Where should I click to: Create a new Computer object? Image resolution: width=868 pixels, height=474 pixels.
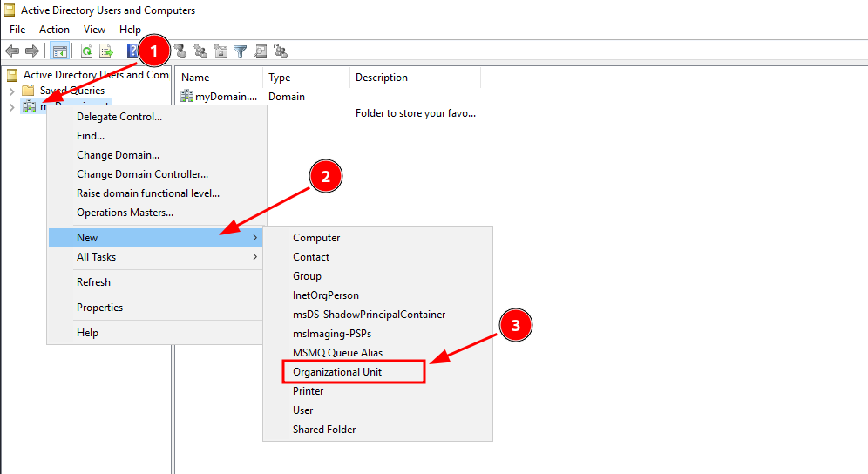[x=377, y=238]
